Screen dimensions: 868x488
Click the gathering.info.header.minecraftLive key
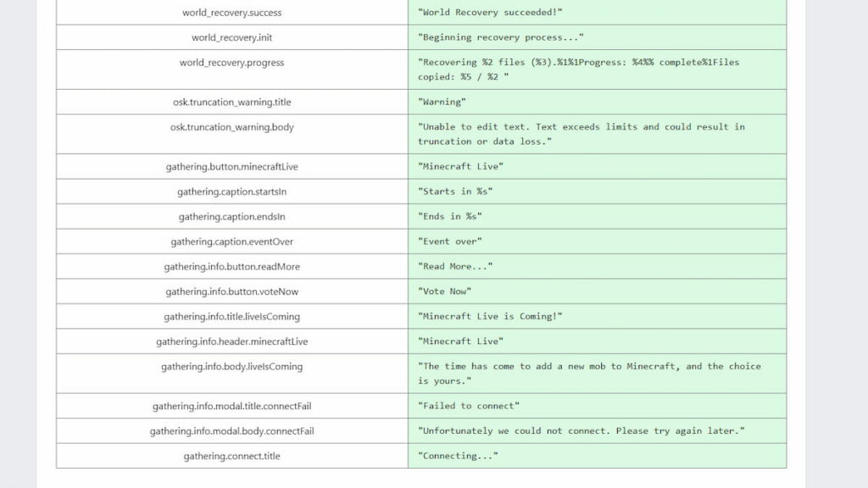click(x=232, y=341)
